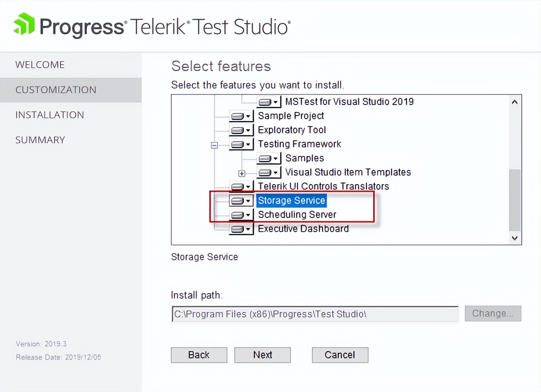Image resolution: width=541 pixels, height=392 pixels.
Task: Click the Exploratory Tool feature drive icon
Action: [238, 130]
